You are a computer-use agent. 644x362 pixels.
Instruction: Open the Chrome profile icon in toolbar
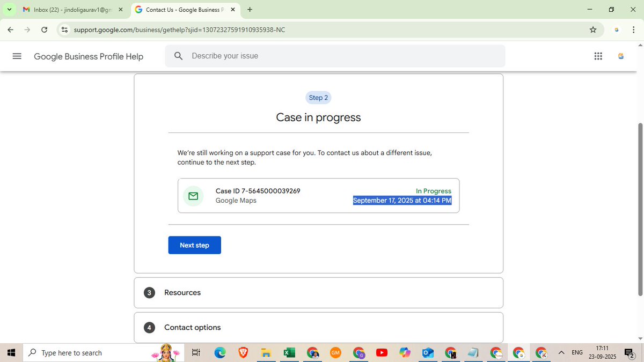(617, 29)
